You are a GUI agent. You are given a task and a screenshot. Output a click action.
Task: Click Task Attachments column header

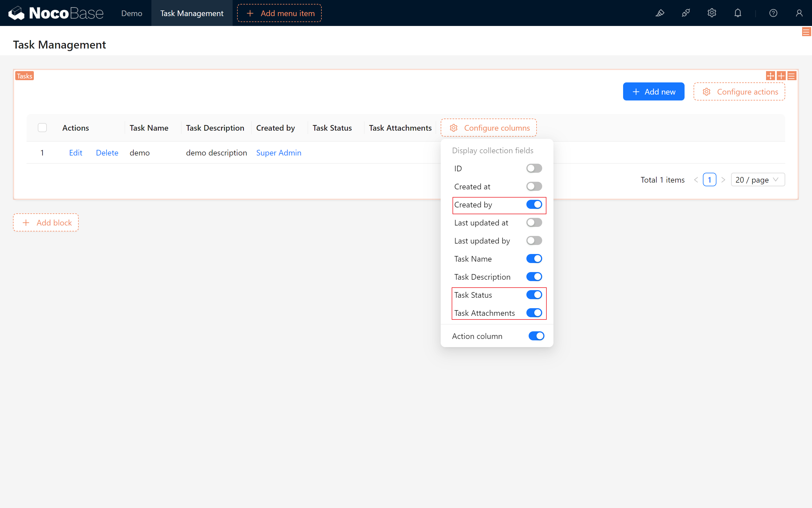click(x=400, y=128)
